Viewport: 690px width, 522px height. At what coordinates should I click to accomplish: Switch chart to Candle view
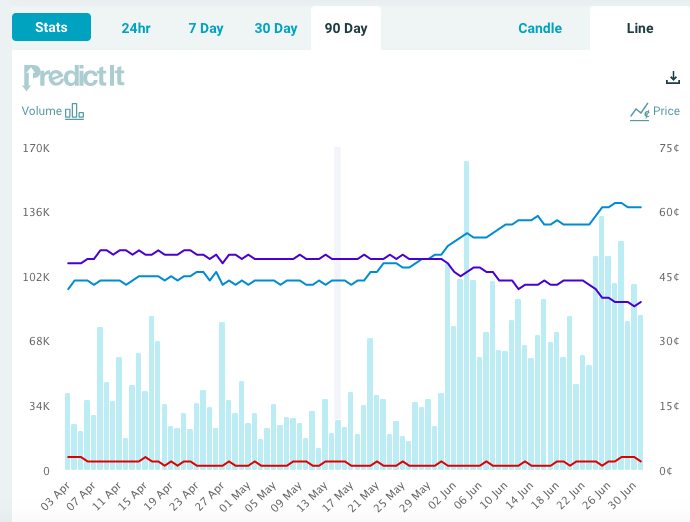pos(540,28)
